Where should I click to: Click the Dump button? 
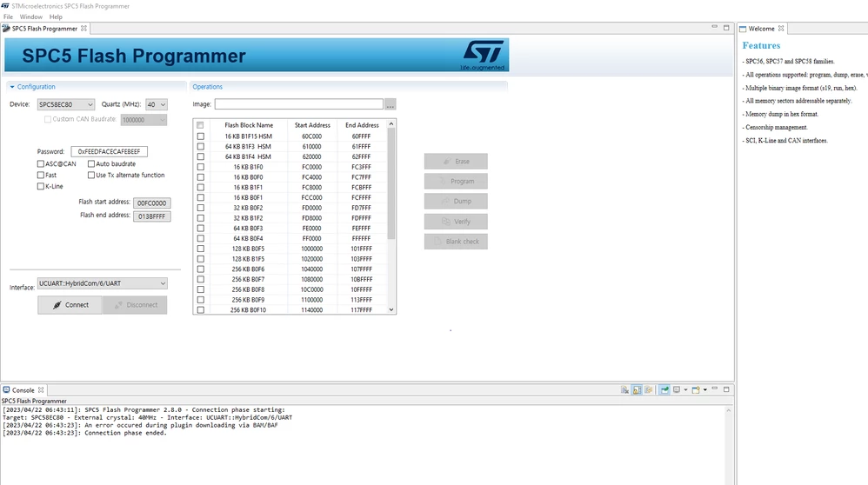(x=456, y=202)
